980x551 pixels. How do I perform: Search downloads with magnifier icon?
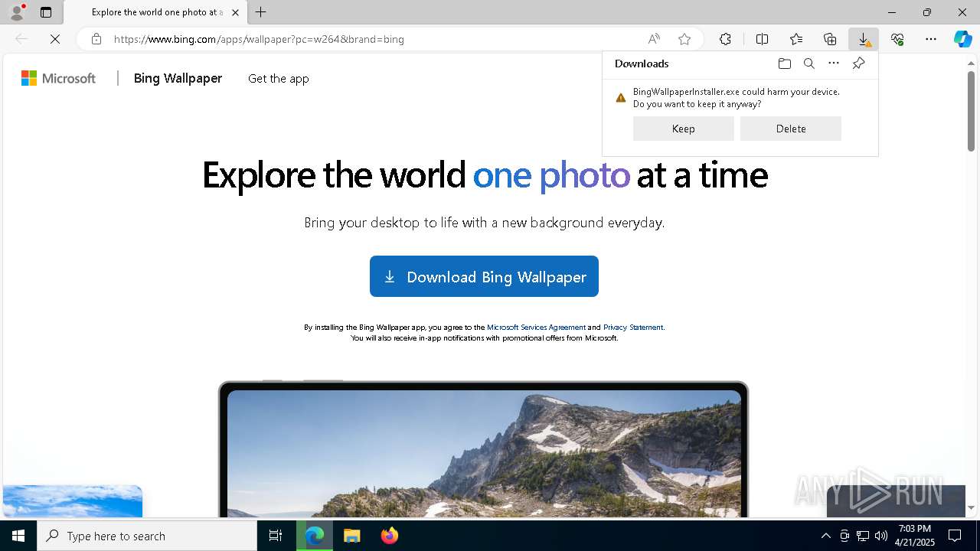pyautogui.click(x=808, y=64)
